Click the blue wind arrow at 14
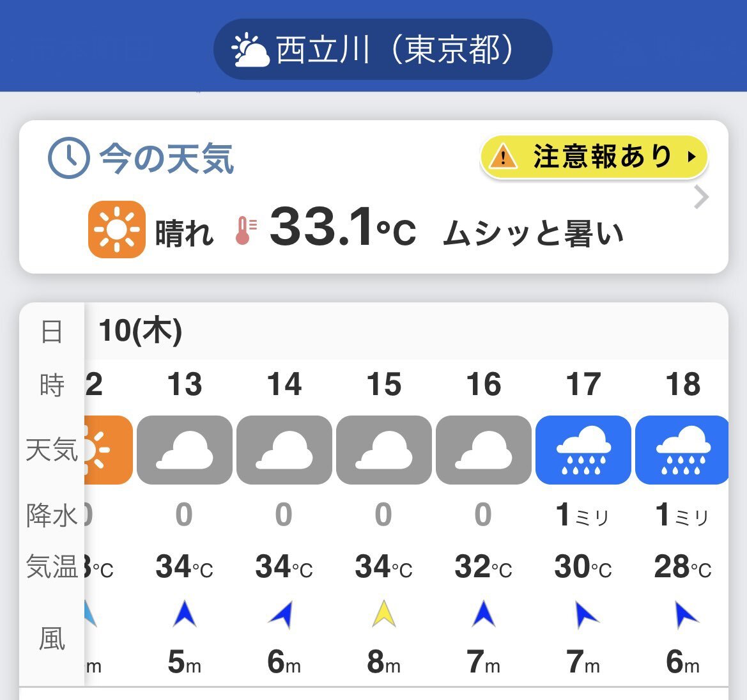Image resolution: width=747 pixels, height=700 pixels. [282, 614]
